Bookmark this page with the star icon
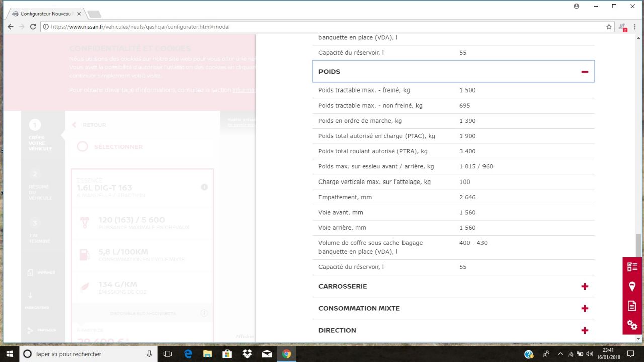The width and height of the screenshot is (644, 362). pyautogui.click(x=609, y=27)
